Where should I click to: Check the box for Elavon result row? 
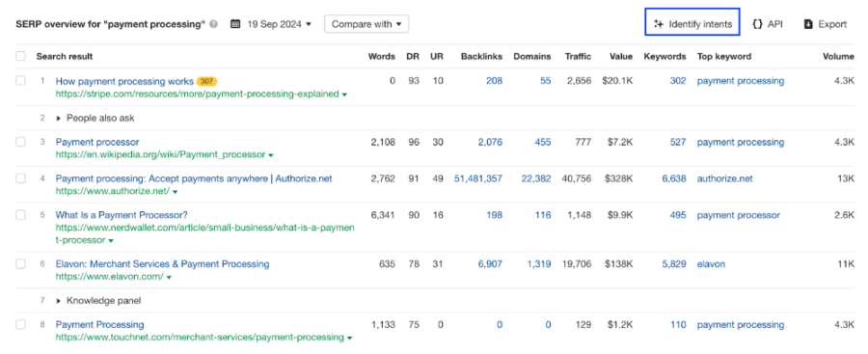pyautogui.click(x=20, y=263)
